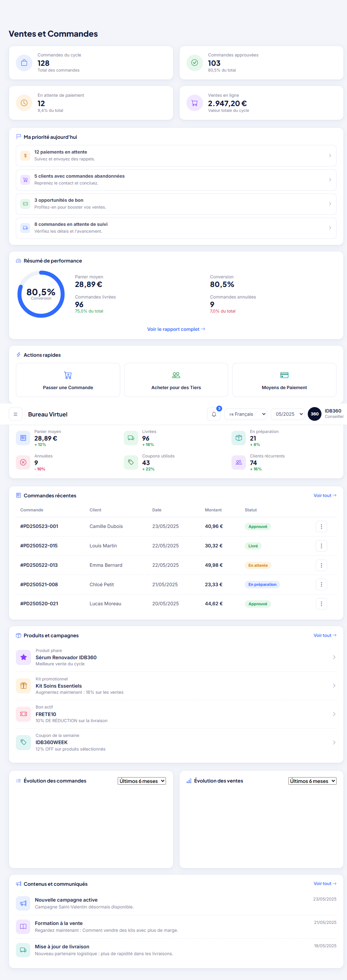Click the Clients récurrents people icon
Viewport: 347px width, 980px height.
pos(239,462)
